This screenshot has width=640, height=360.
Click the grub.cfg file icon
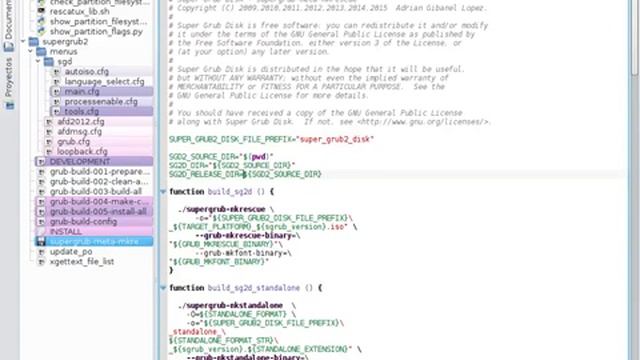click(49, 142)
